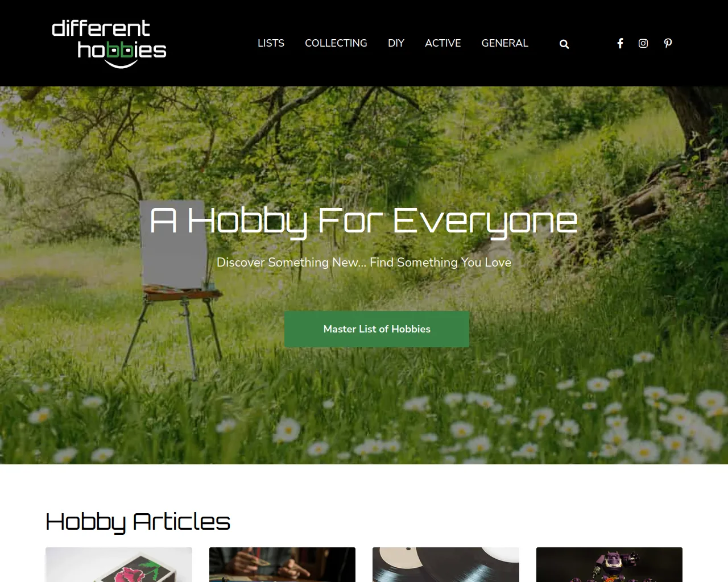Open the LISTS menu item

tap(271, 43)
